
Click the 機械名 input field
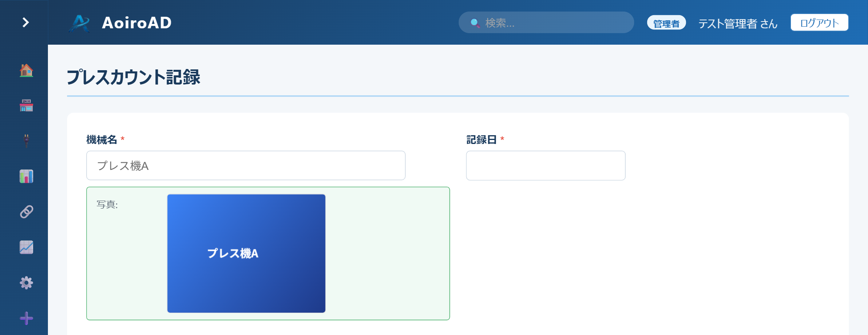[x=246, y=166]
